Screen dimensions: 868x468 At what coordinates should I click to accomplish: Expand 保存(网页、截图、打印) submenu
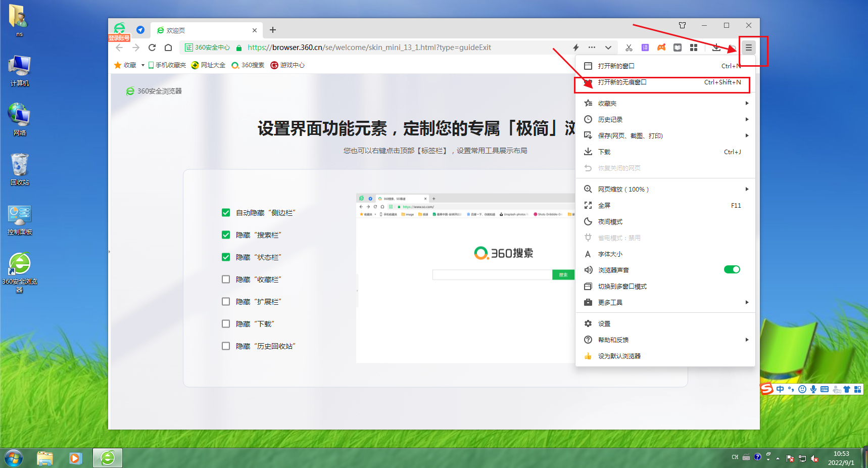665,136
